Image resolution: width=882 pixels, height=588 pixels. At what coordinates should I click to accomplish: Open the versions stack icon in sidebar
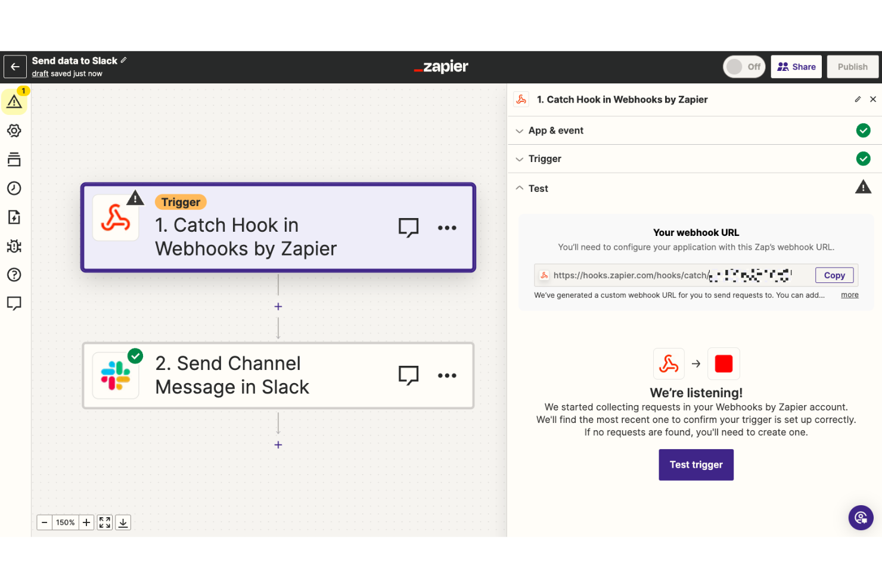tap(14, 159)
